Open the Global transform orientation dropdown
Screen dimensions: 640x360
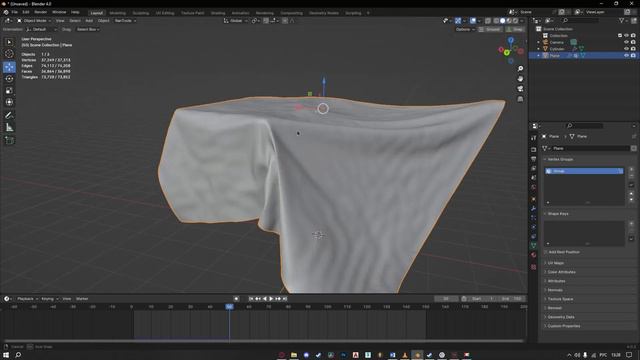(x=236, y=20)
